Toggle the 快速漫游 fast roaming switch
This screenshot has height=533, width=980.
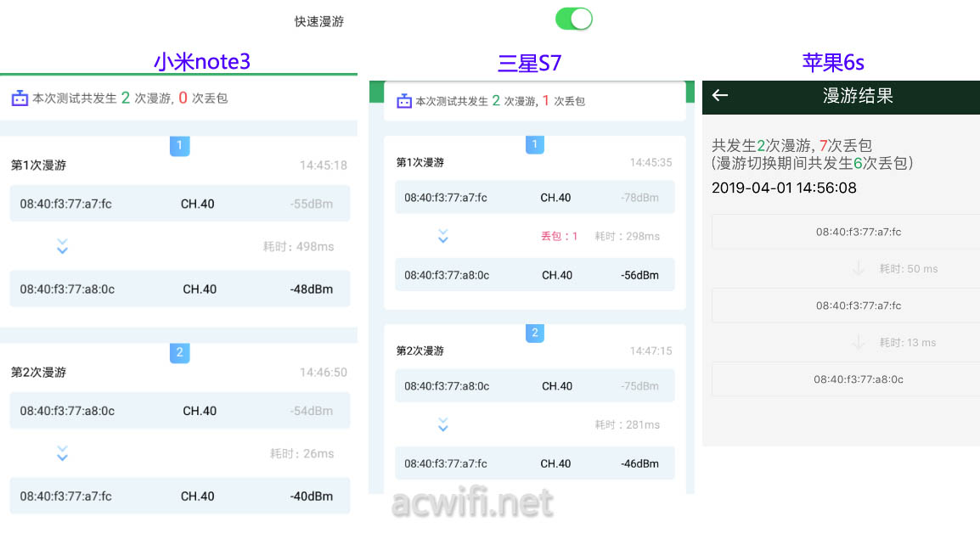[574, 19]
